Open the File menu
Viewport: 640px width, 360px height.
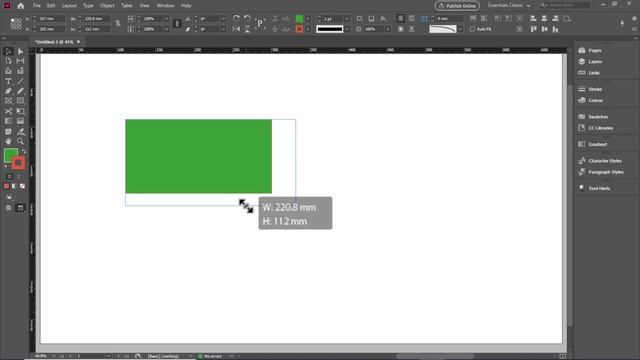[37, 6]
